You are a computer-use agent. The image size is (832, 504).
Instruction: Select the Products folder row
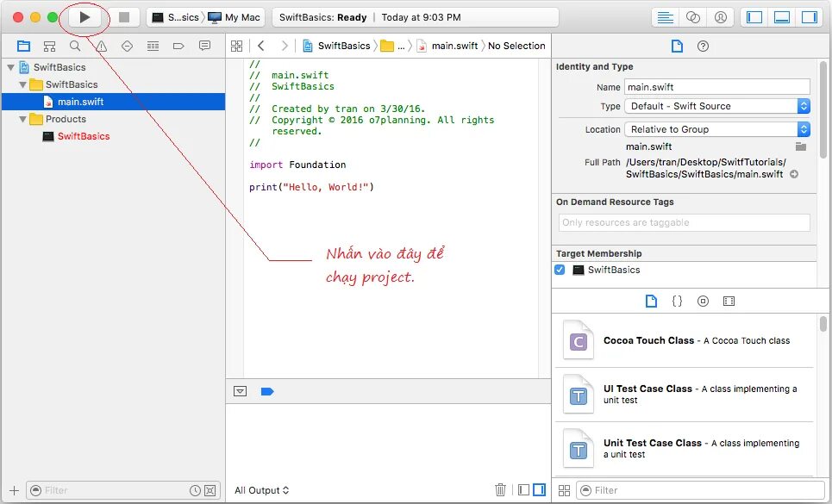click(114, 119)
